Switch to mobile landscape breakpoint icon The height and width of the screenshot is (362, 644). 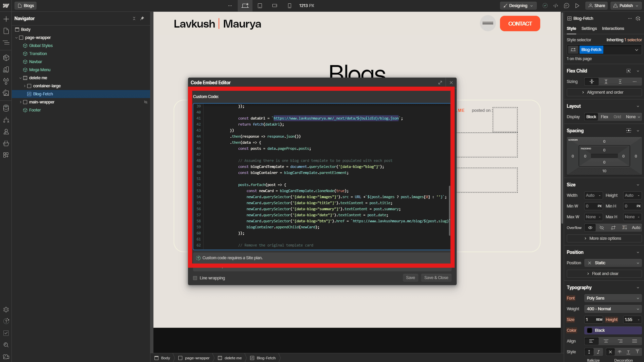pos(275,6)
